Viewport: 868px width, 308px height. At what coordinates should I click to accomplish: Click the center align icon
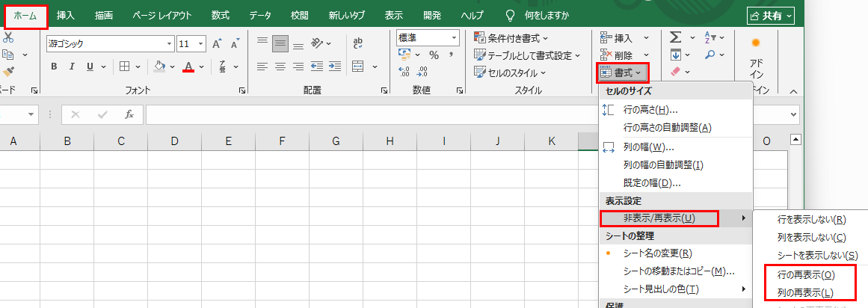(x=280, y=67)
